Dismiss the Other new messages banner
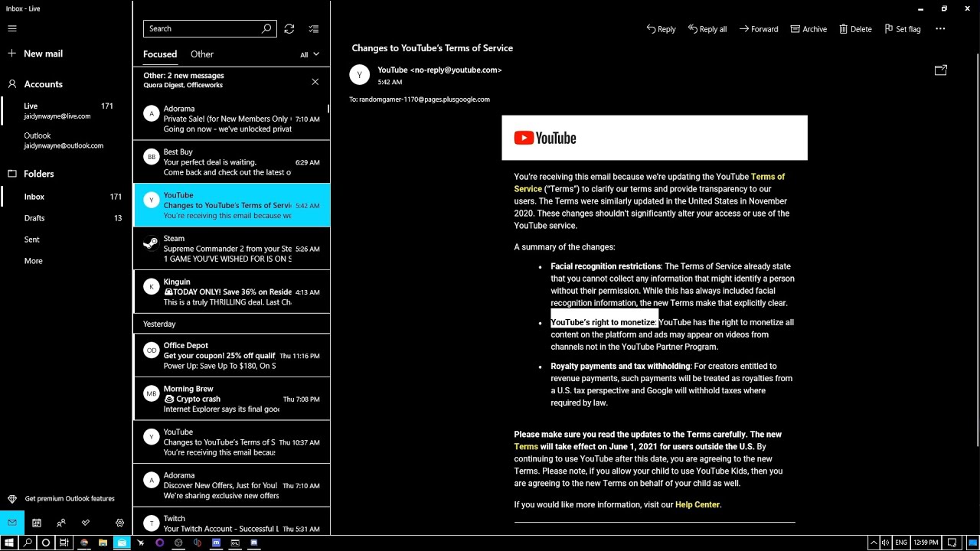This screenshot has width=980, height=551. pos(315,82)
